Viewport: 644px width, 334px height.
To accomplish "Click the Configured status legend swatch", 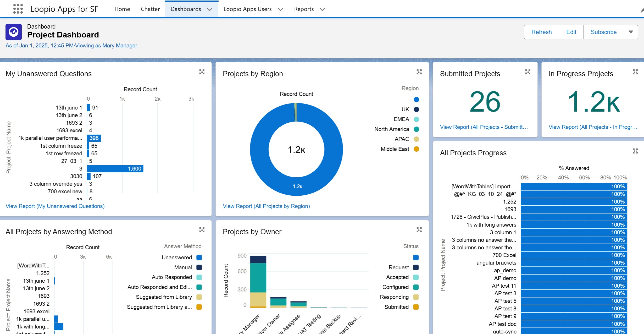I will (x=416, y=287).
